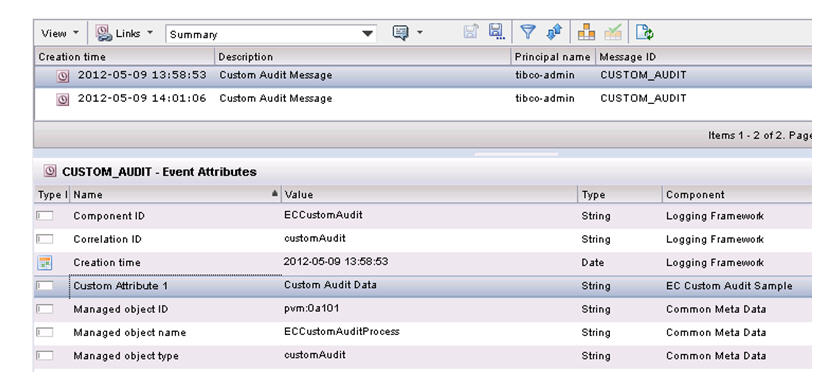Click the refresh document icon

click(x=644, y=32)
